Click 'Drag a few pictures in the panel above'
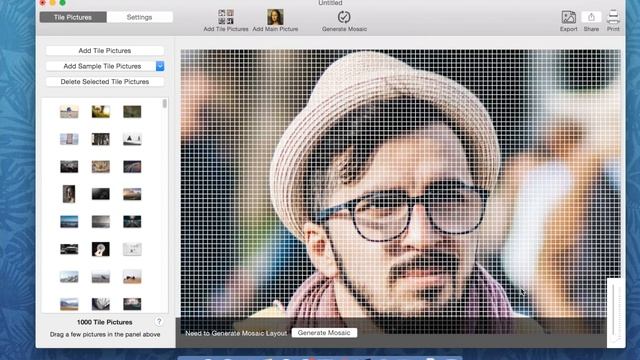 [105, 334]
